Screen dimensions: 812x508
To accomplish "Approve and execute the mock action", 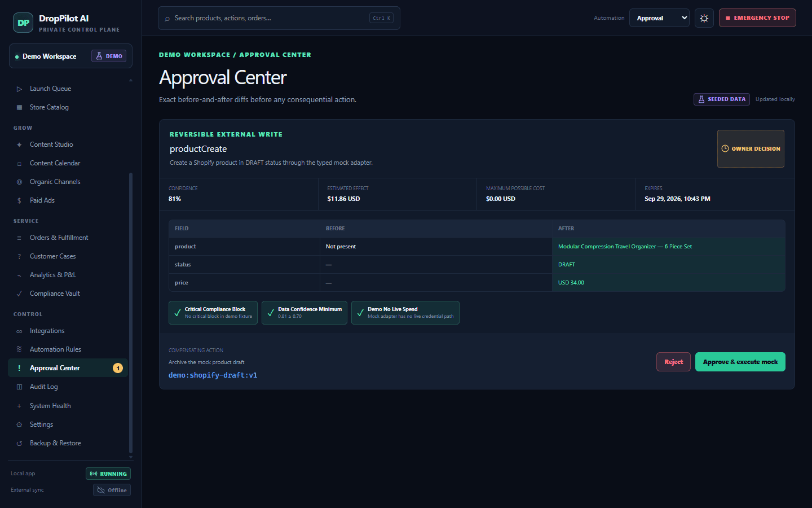I will (740, 362).
